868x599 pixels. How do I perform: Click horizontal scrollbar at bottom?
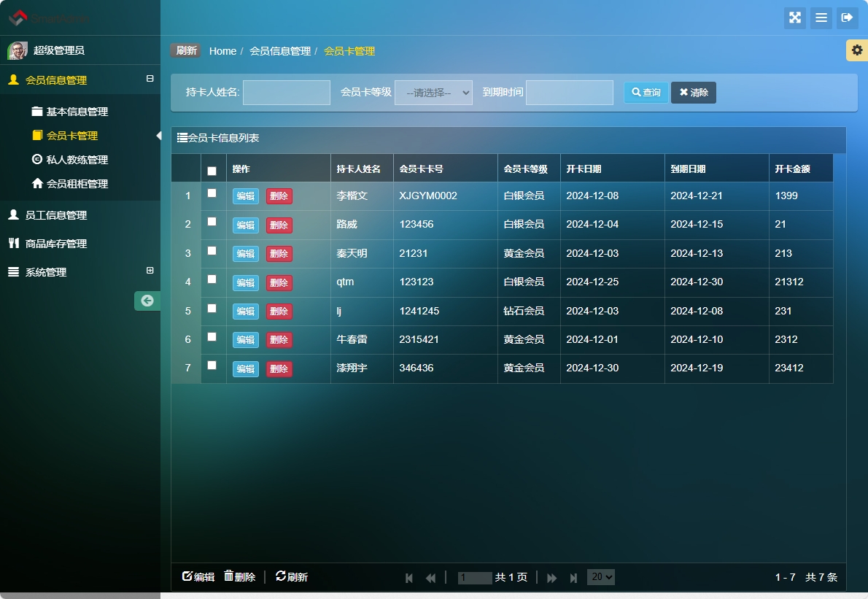coord(80,595)
